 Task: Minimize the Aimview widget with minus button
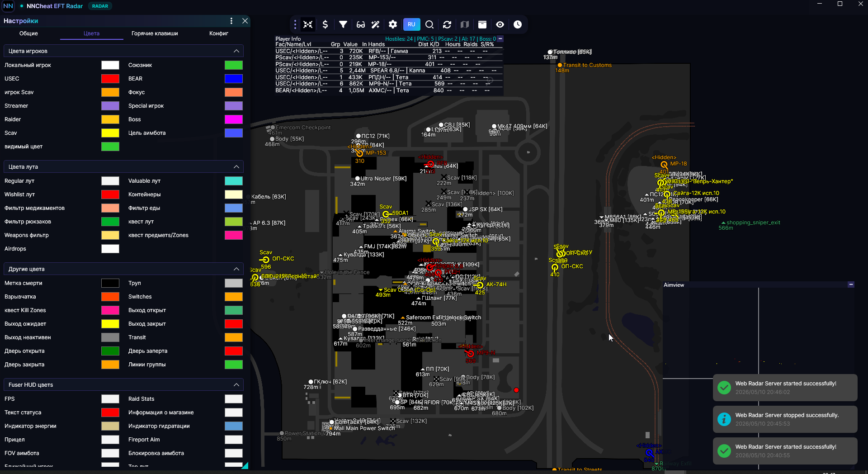(851, 284)
